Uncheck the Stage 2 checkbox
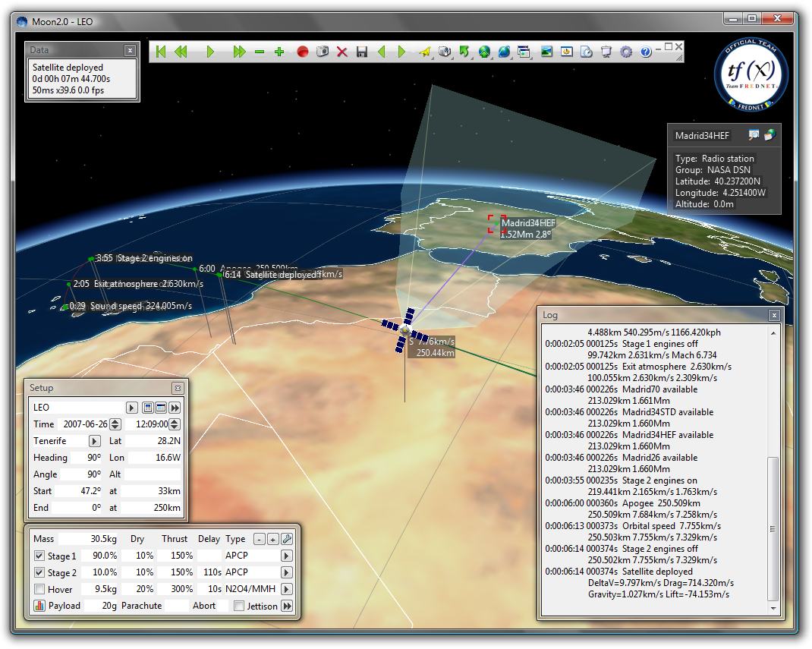Image resolution: width=812 pixels, height=649 pixels. click(x=39, y=572)
